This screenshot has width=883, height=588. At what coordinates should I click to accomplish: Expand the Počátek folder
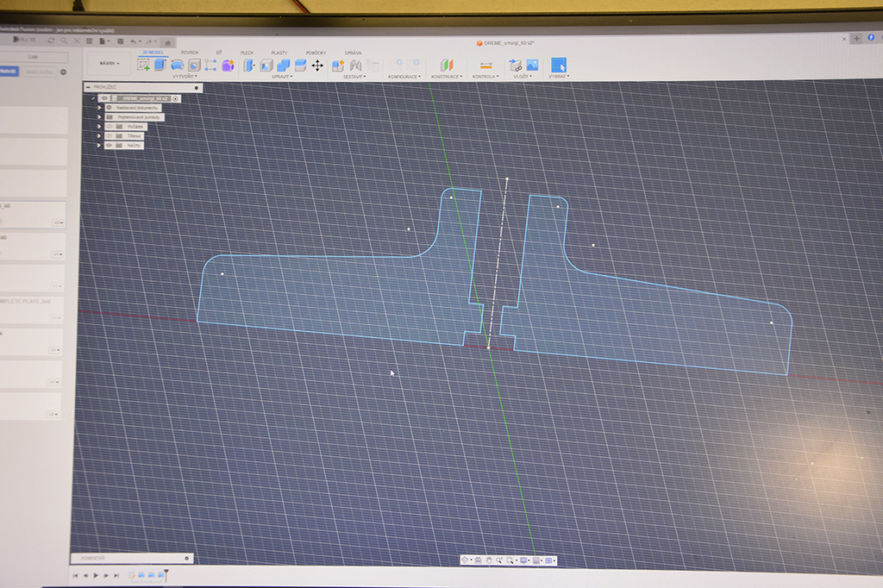coord(99,127)
